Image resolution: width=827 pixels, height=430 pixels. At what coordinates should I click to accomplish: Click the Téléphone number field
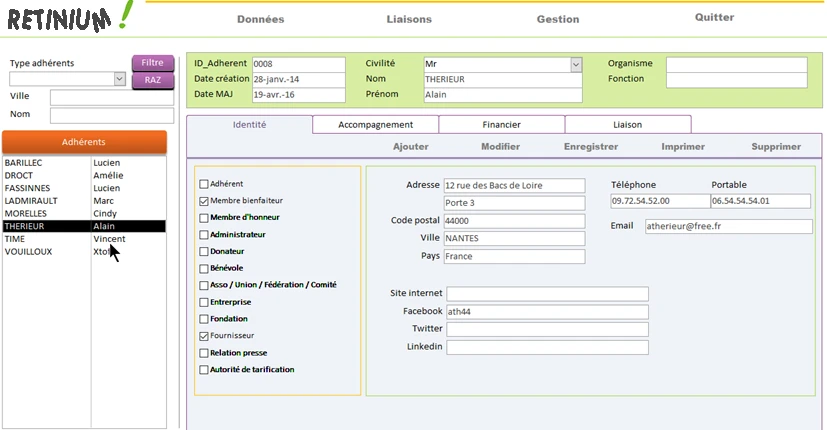[x=660, y=201]
